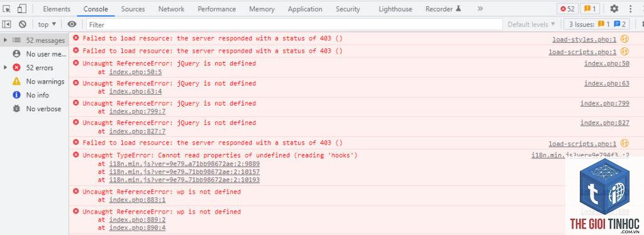Click the yellow 1 warning counter badge
Image resolution: width=644 pixels, height=235 pixels.
[x=590, y=9]
